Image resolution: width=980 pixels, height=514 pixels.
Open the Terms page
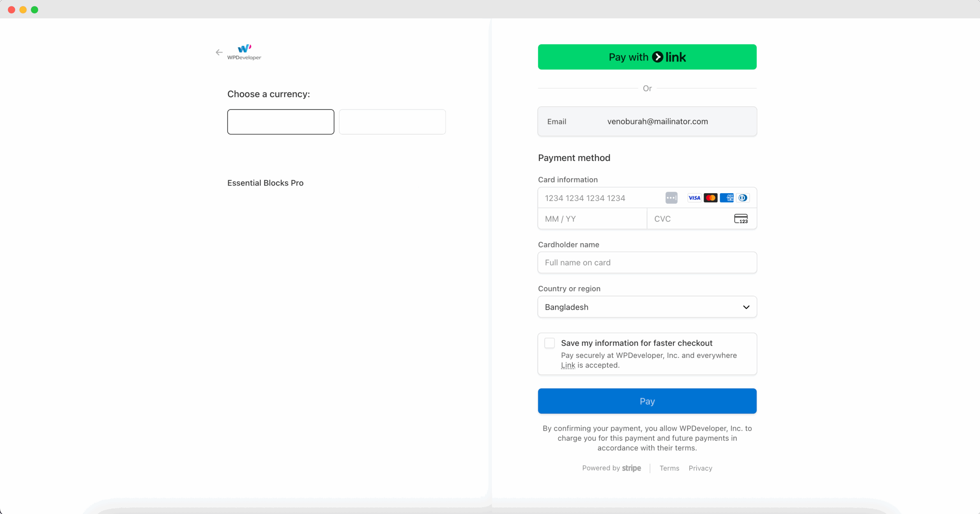(x=669, y=468)
